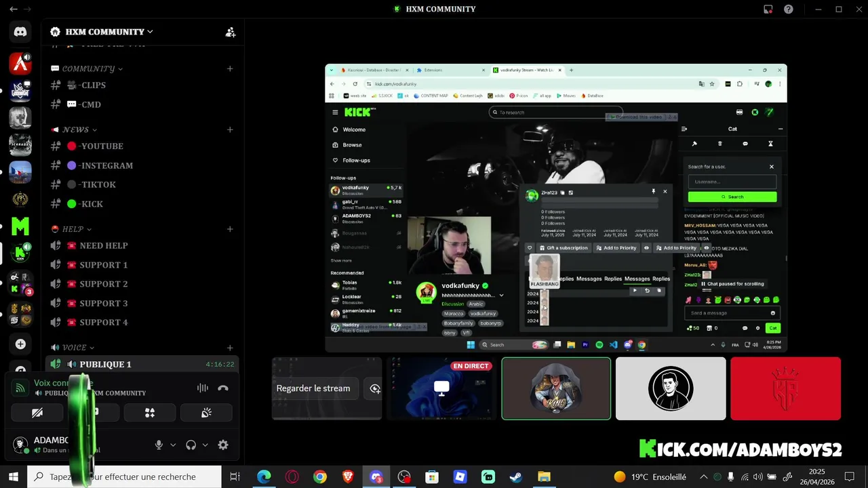Open the Discord inbox icon in title bar

768,9
